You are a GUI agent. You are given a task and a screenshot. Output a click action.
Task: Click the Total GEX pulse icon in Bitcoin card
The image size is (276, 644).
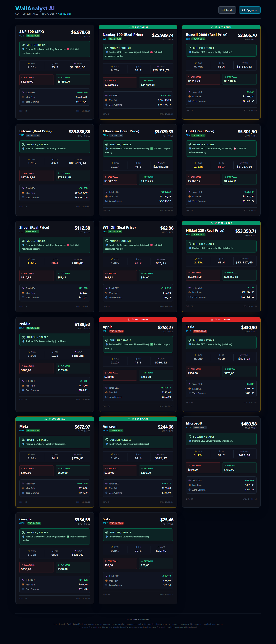click(23, 188)
